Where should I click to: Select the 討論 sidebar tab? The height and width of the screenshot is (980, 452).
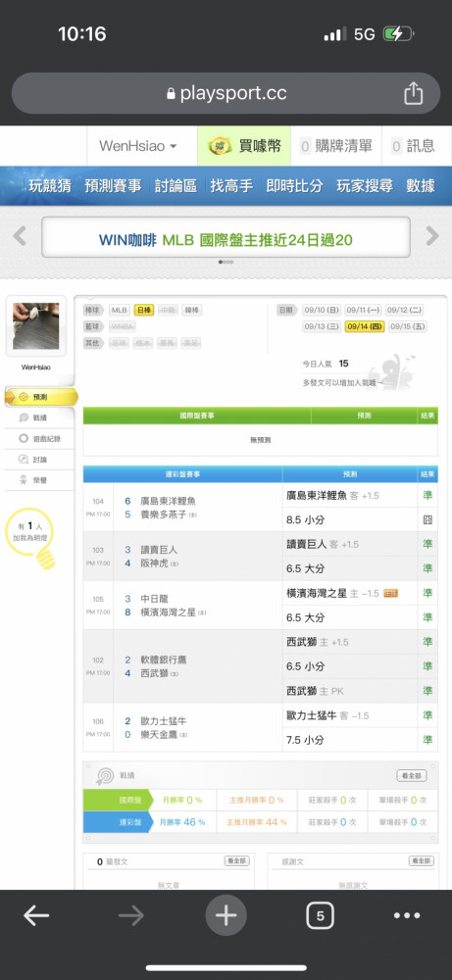39,460
